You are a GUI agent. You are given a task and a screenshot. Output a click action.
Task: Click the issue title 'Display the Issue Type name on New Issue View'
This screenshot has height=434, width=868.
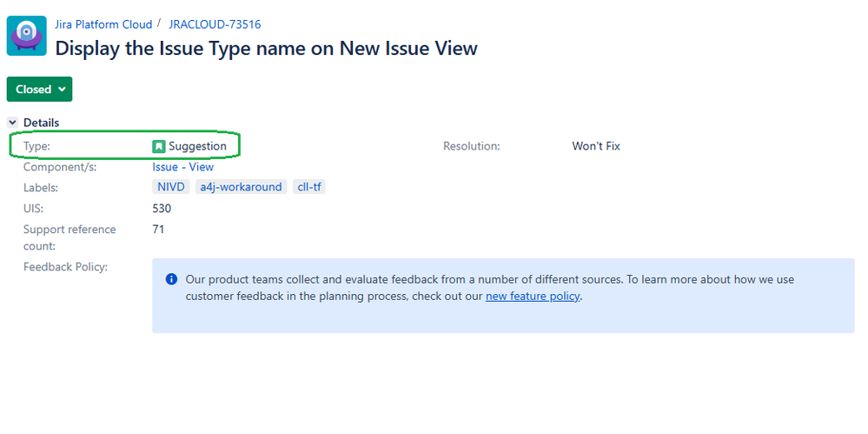pos(266,48)
